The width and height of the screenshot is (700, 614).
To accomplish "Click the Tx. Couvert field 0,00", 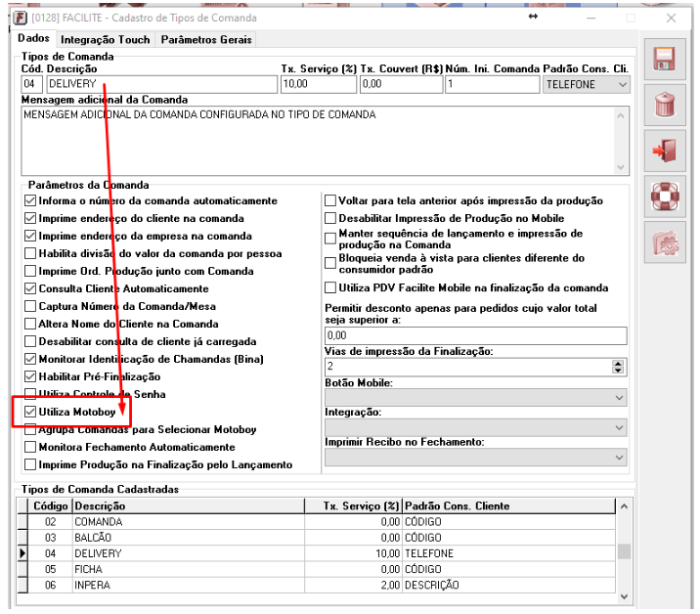I will click(401, 84).
